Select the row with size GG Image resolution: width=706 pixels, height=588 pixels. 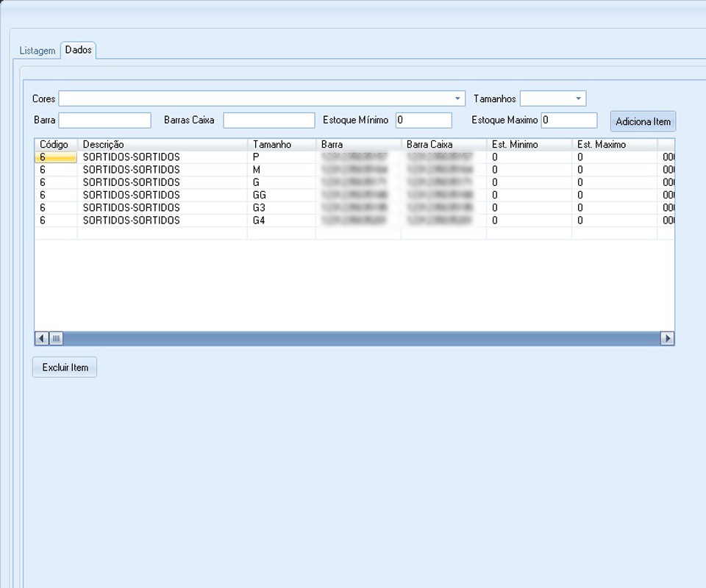pos(259,196)
